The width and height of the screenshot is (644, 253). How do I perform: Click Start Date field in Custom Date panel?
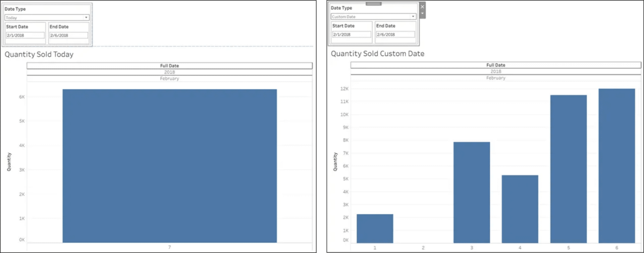(x=352, y=34)
